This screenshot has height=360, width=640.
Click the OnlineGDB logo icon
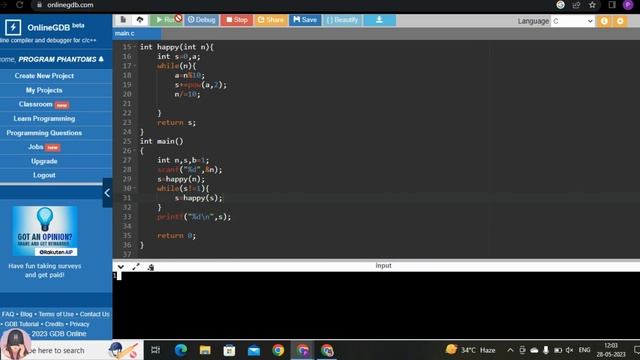pyautogui.click(x=13, y=27)
